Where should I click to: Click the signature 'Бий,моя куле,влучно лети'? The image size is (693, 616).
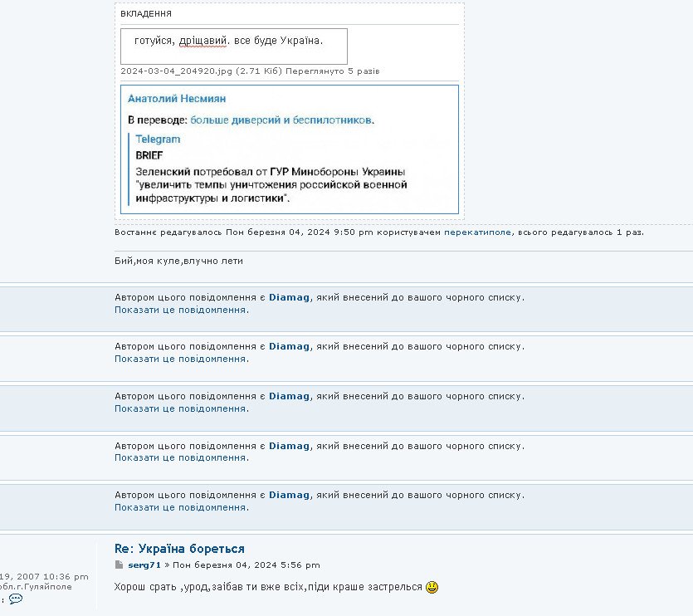pos(178,261)
